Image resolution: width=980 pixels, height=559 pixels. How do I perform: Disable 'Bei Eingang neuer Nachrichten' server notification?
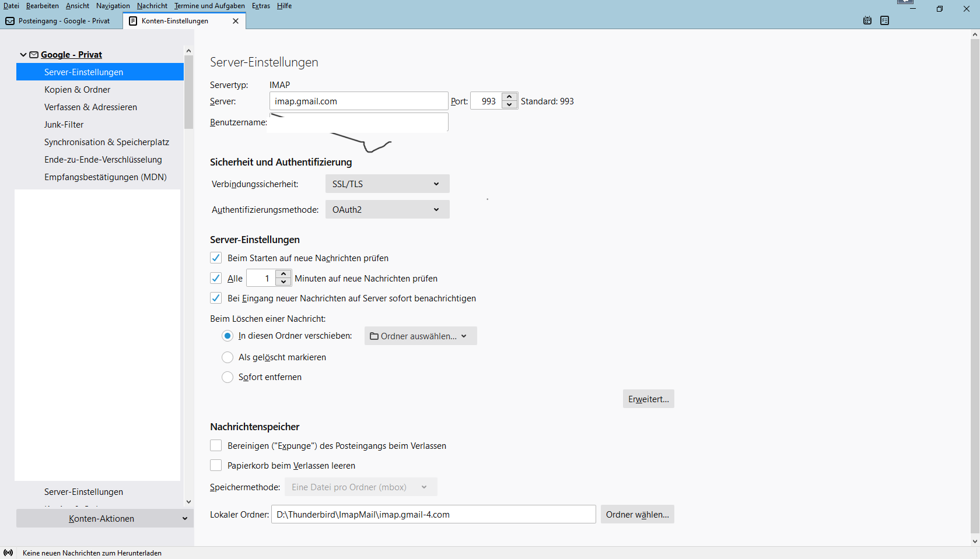(x=216, y=298)
